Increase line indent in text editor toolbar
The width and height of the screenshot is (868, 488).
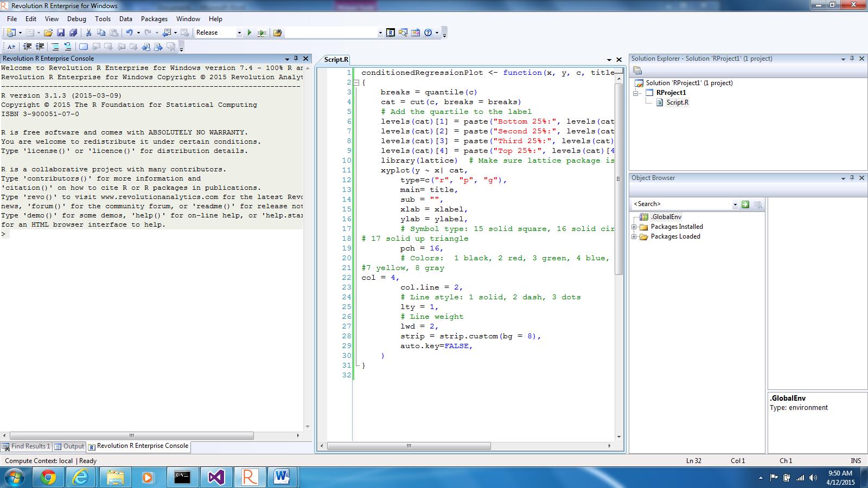40,47
